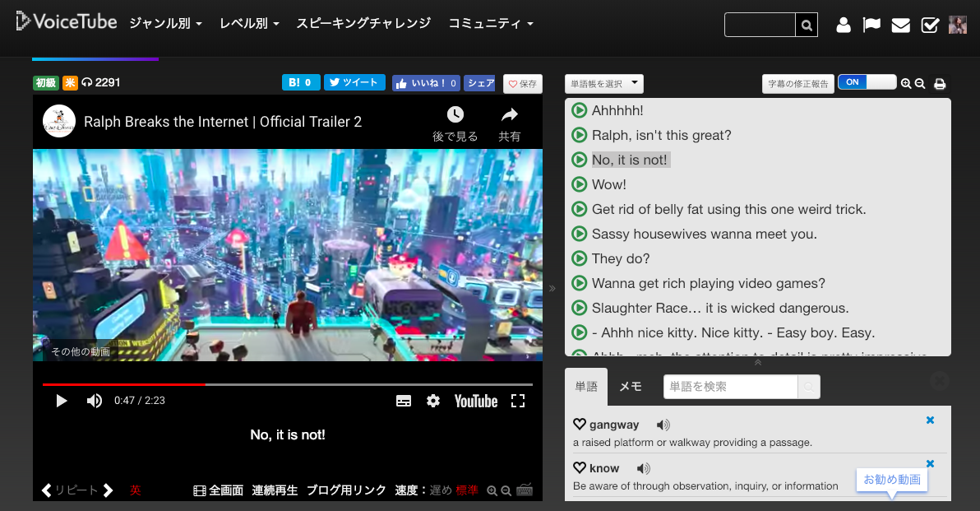
Task: Zoom out subtitles below the video
Action: tap(506, 491)
